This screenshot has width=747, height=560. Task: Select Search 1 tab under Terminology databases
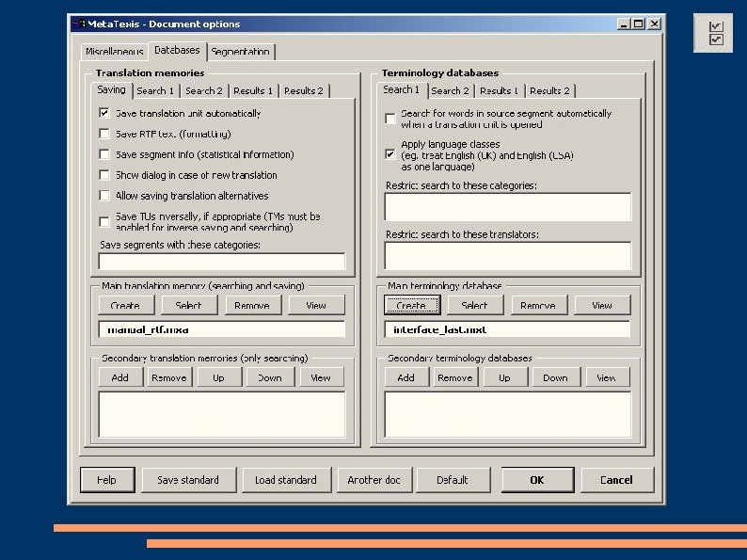402,90
